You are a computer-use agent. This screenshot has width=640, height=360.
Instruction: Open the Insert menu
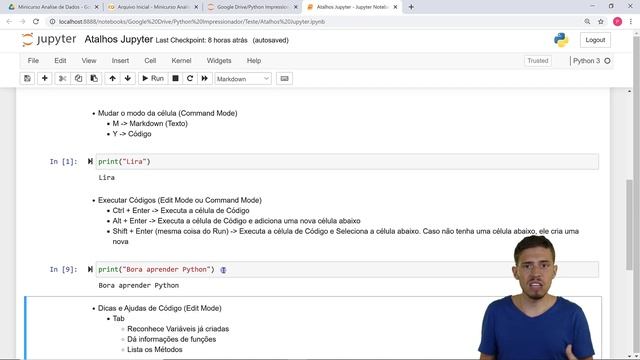point(120,60)
